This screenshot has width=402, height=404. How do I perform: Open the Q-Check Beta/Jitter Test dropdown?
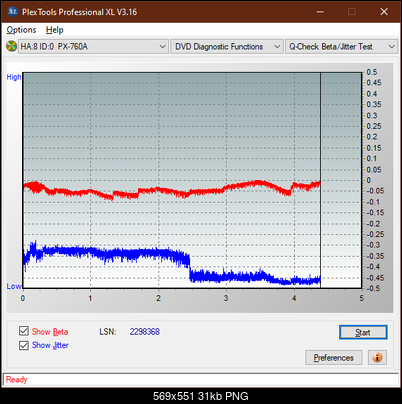click(341, 47)
